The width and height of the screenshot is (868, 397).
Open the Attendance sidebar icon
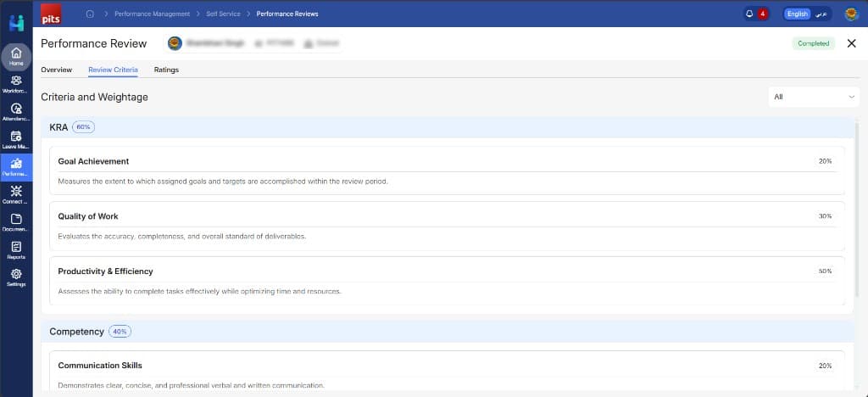(x=16, y=112)
